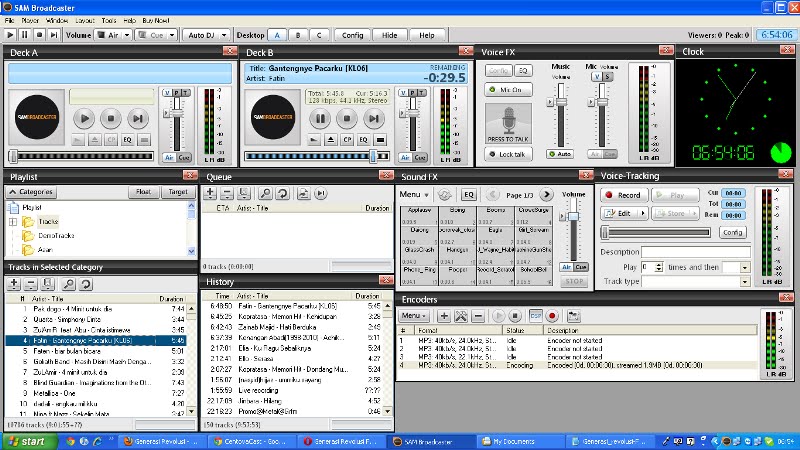Screen dimensions: 800x450
Task: Toggle Lock talk in Voice FX
Action: click(508, 154)
